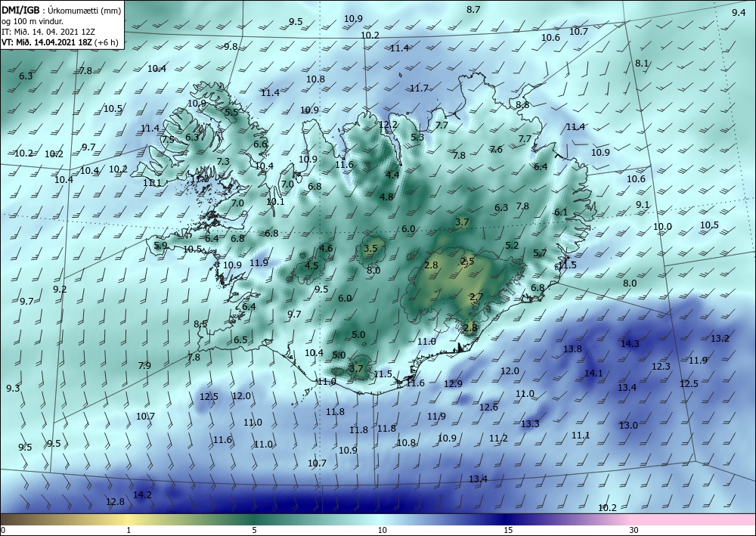The height and width of the screenshot is (536, 756).
Task: Click the map value 9.4 in the corner
Action: (x=739, y=13)
